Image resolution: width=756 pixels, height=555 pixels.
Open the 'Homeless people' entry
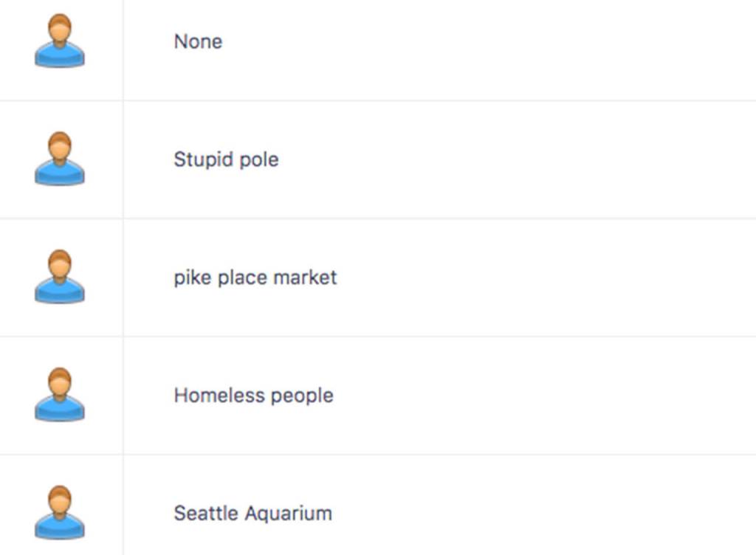coord(253,396)
